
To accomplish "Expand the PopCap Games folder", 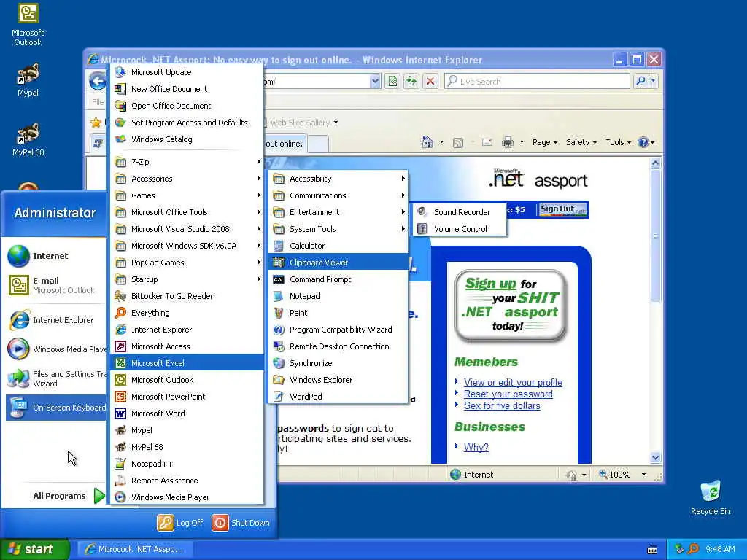I will click(187, 262).
